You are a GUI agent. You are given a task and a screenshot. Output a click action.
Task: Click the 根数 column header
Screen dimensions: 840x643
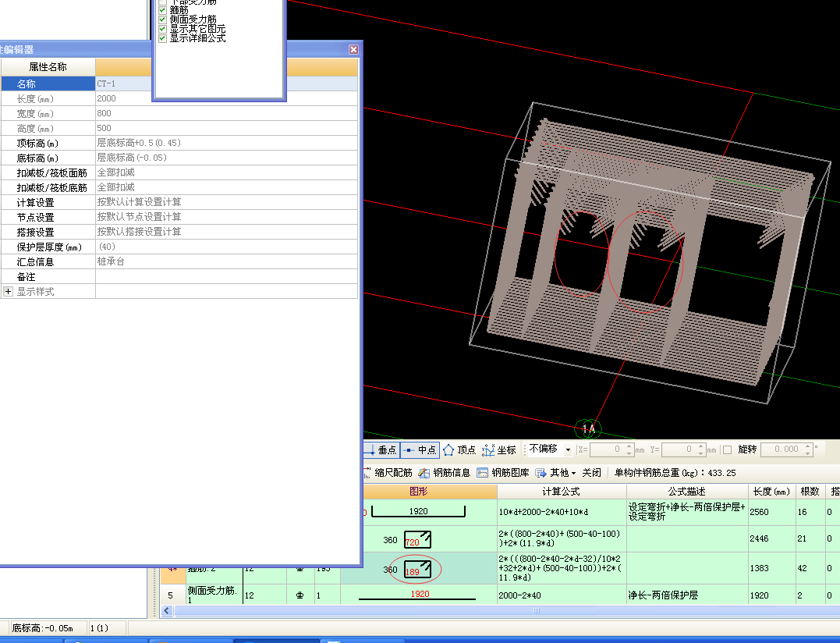coord(810,492)
